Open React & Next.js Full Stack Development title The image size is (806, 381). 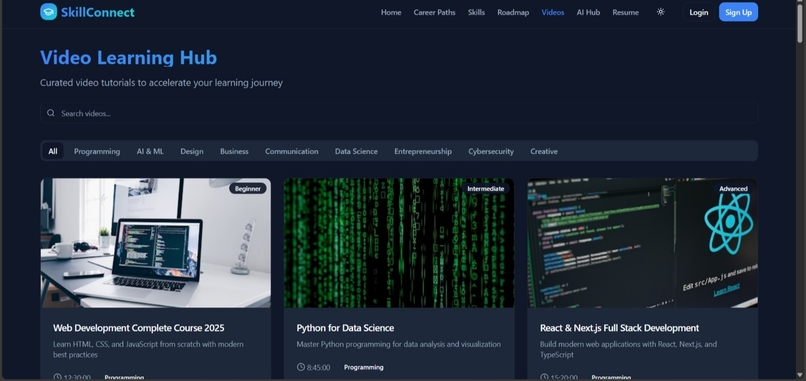coord(619,328)
